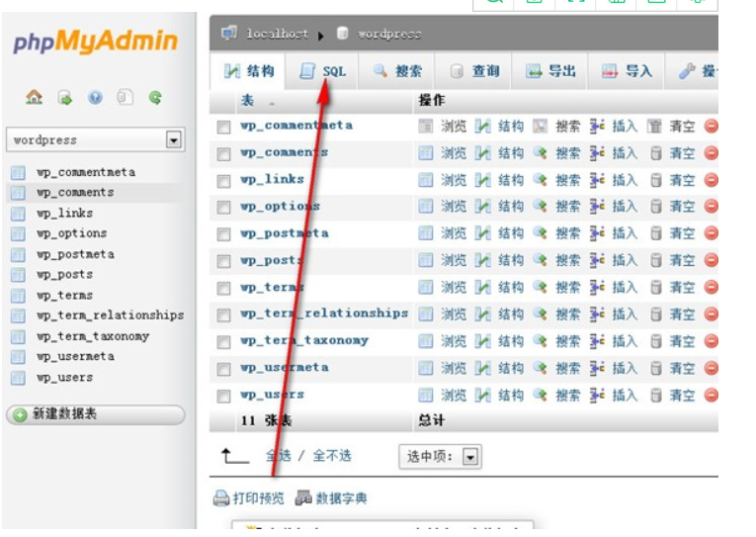Click the 全不选 uncheck all link
This screenshot has height=537, width=756.
[x=332, y=456]
